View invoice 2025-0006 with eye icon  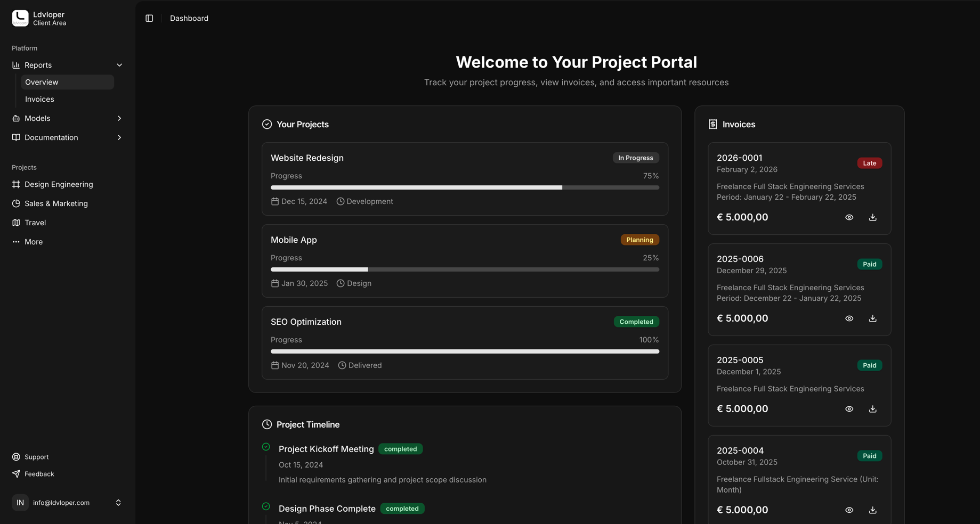click(849, 318)
